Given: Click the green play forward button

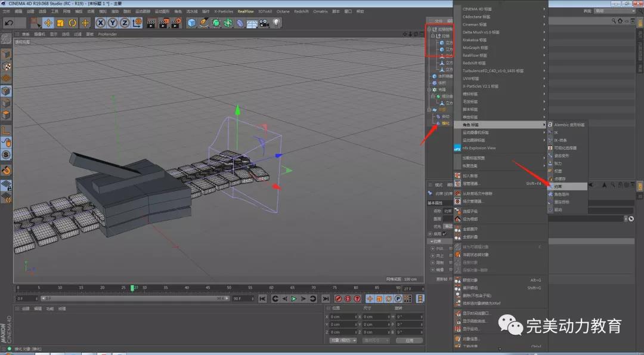Looking at the screenshot, I should click(x=293, y=298).
